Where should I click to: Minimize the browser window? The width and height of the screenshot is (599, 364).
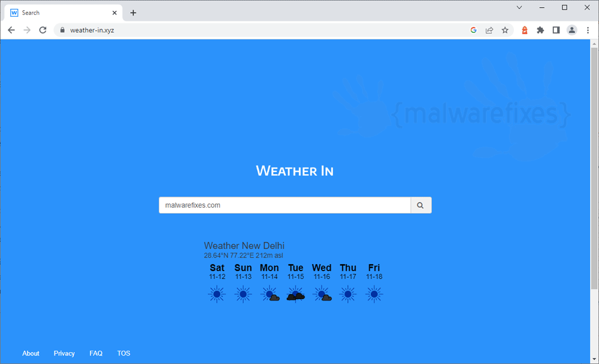(x=541, y=7)
